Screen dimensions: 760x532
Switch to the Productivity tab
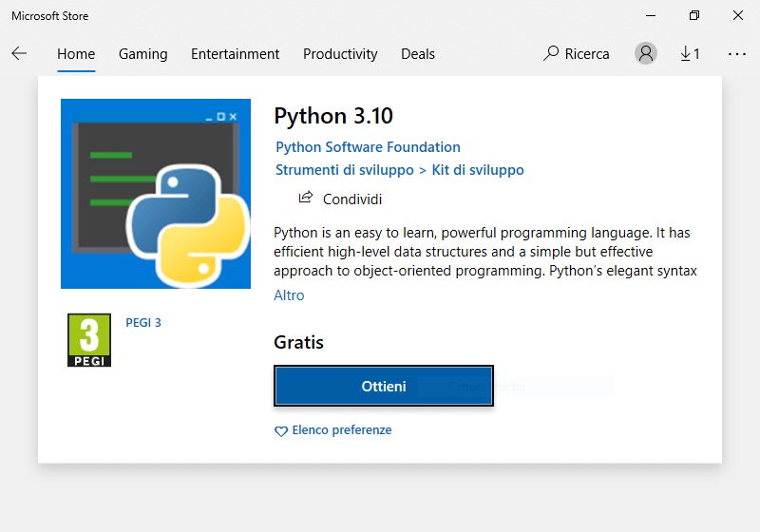[340, 54]
